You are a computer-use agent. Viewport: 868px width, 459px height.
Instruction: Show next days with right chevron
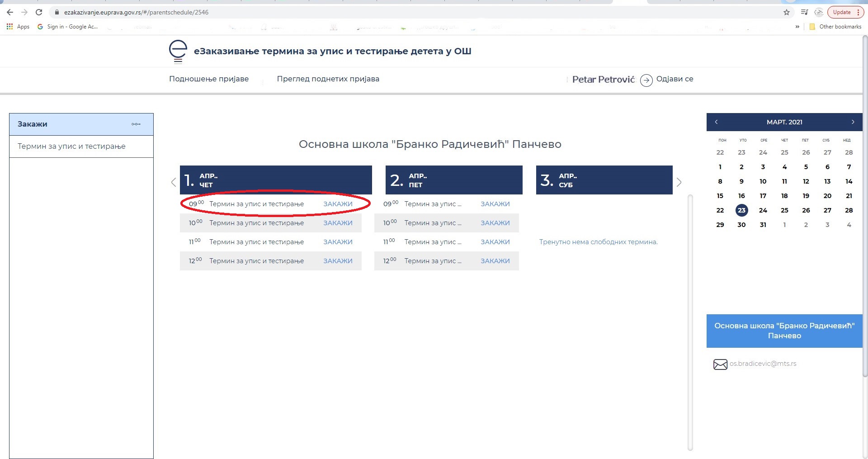pyautogui.click(x=679, y=182)
